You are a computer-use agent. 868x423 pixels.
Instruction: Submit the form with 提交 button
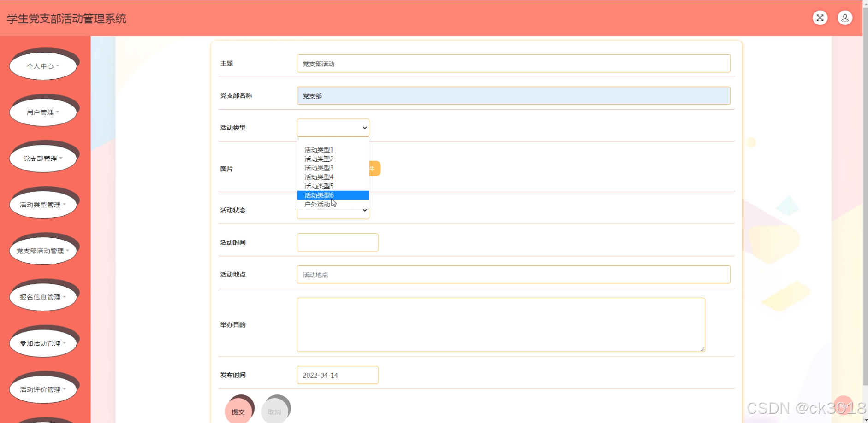click(238, 411)
